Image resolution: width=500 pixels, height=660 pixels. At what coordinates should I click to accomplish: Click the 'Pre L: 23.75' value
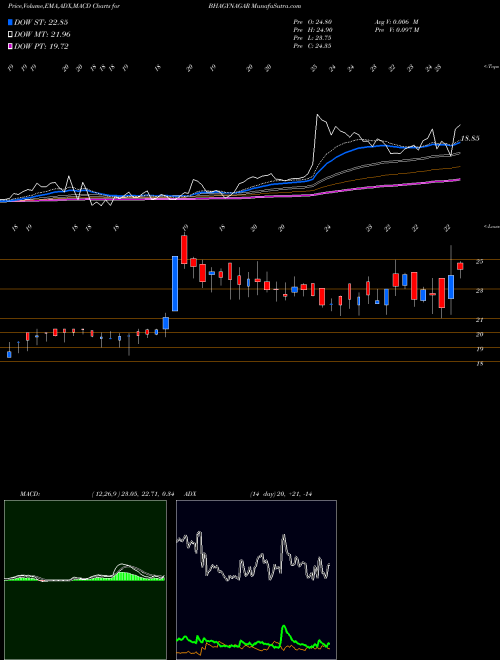point(312,38)
